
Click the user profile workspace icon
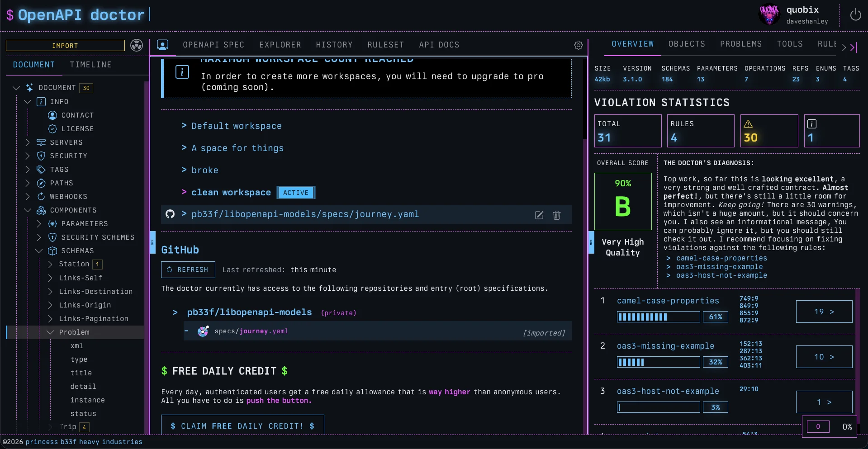[162, 45]
